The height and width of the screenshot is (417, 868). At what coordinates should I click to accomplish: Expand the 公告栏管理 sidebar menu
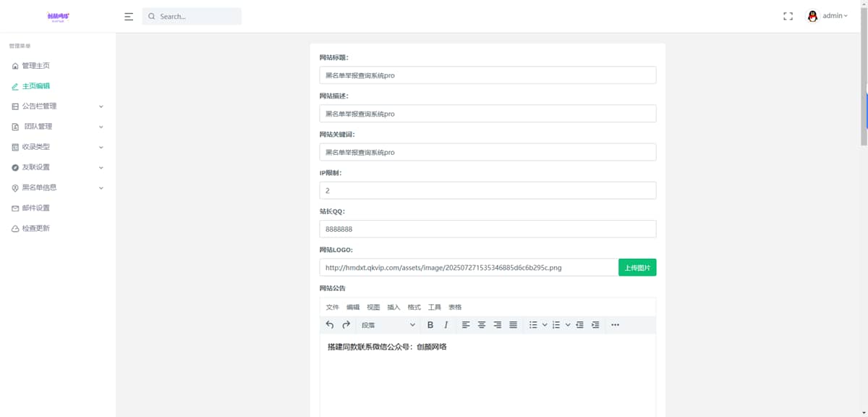click(58, 106)
